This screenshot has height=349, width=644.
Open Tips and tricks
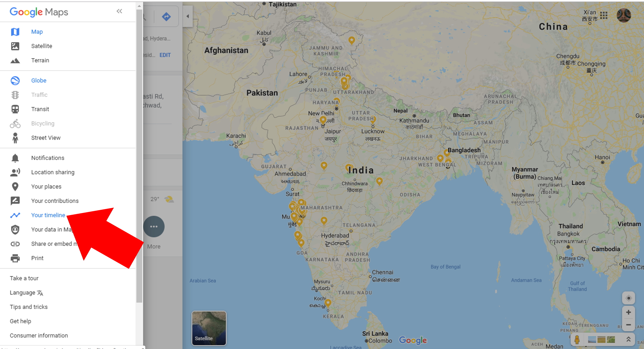click(x=29, y=307)
